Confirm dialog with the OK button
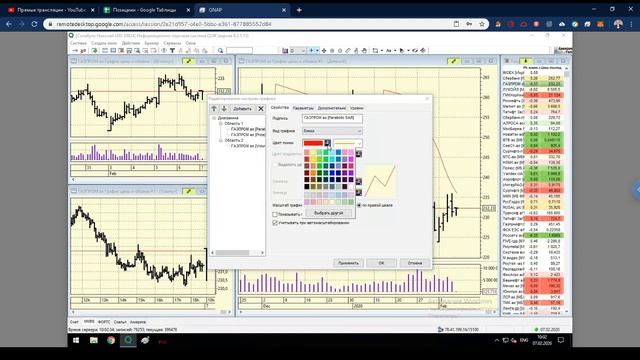Image resolution: width=640 pixels, height=360 pixels. [x=381, y=263]
